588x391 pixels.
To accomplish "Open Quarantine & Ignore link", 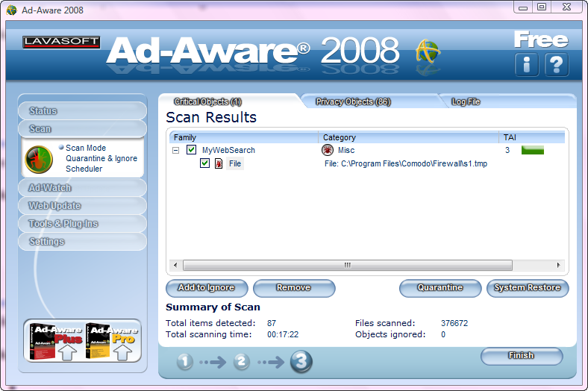I will click(101, 158).
